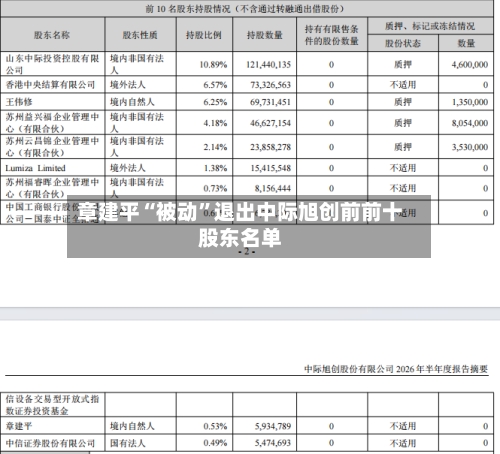The width and height of the screenshot is (500, 454).
Task: Click shareholder '香港中央结算有限公司'
Action: coord(50,85)
